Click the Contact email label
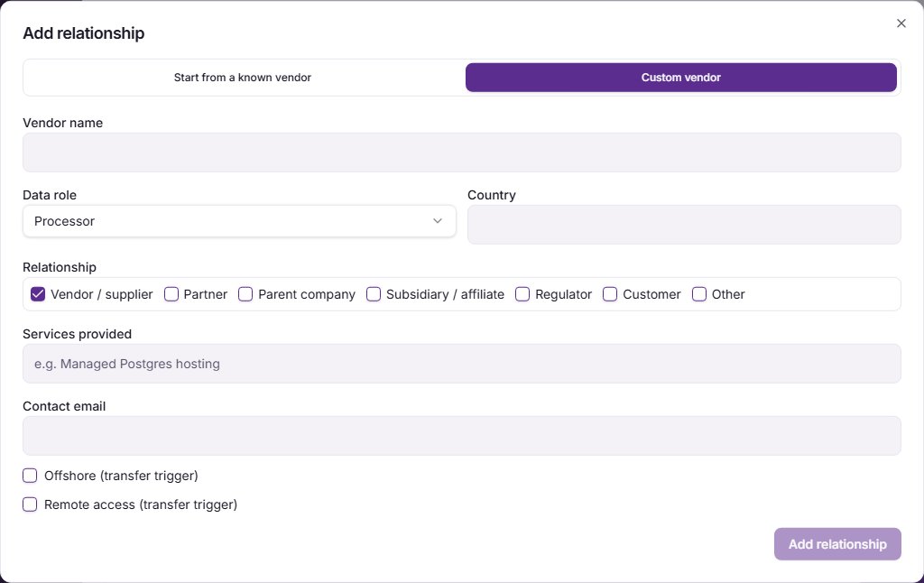The image size is (924, 583). tap(64, 406)
